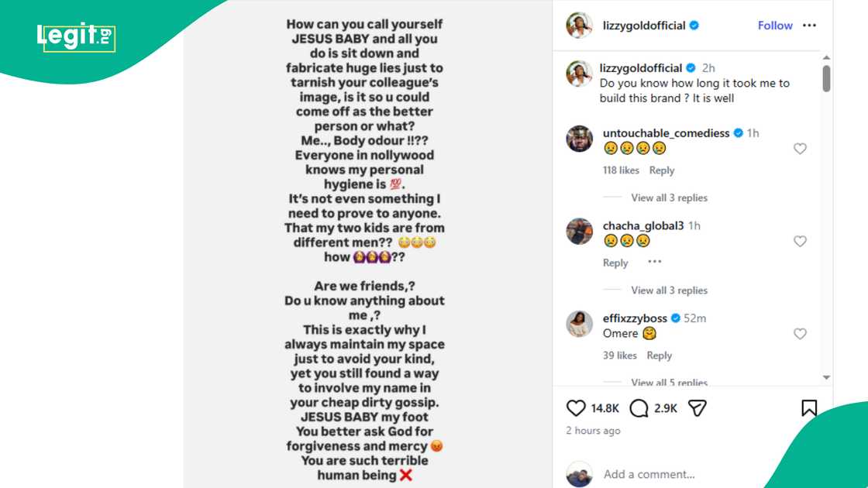
Task: Click the Follow button
Action: click(x=775, y=25)
